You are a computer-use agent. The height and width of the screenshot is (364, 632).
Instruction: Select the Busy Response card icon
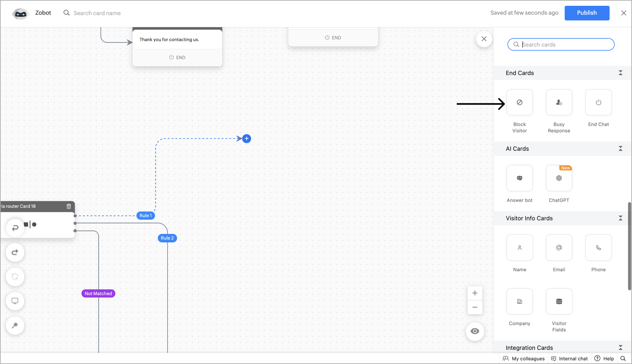[559, 102]
